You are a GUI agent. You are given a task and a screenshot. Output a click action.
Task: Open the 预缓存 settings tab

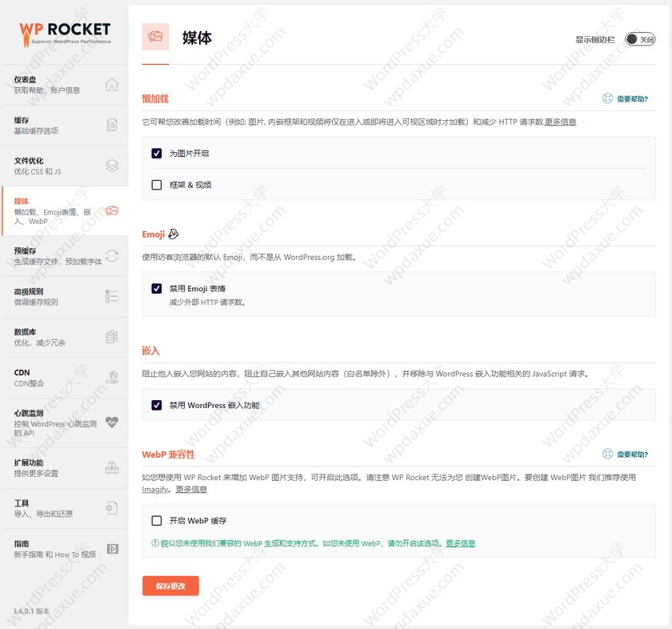(65, 256)
